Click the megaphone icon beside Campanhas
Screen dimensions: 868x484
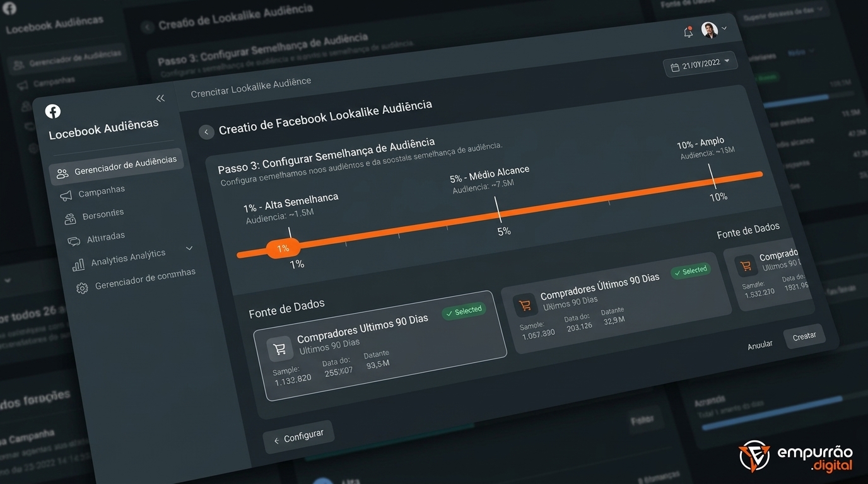click(66, 196)
